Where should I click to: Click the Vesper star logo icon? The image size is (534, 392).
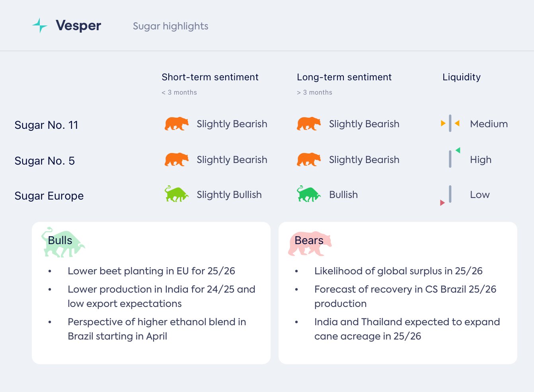click(40, 25)
